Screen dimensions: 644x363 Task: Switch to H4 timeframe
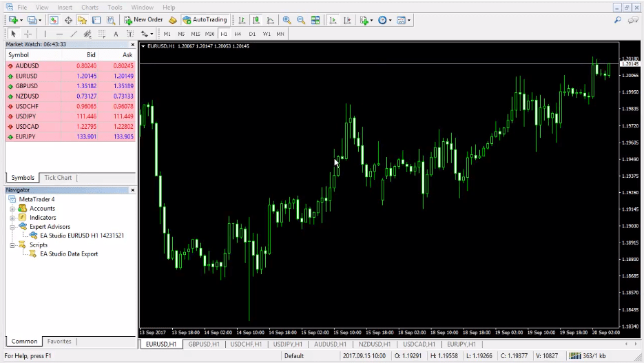click(x=238, y=34)
